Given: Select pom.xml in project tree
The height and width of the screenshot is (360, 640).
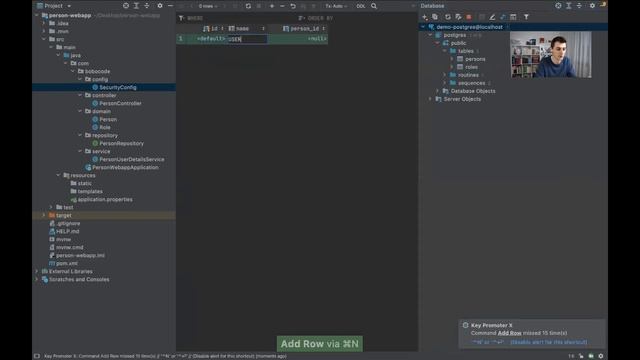Looking at the screenshot, I should tap(67, 263).
